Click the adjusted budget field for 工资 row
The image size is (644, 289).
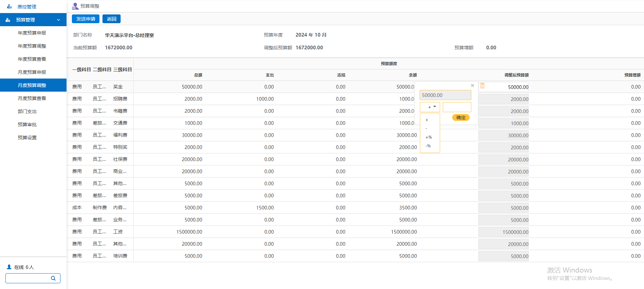pyautogui.click(x=503, y=232)
